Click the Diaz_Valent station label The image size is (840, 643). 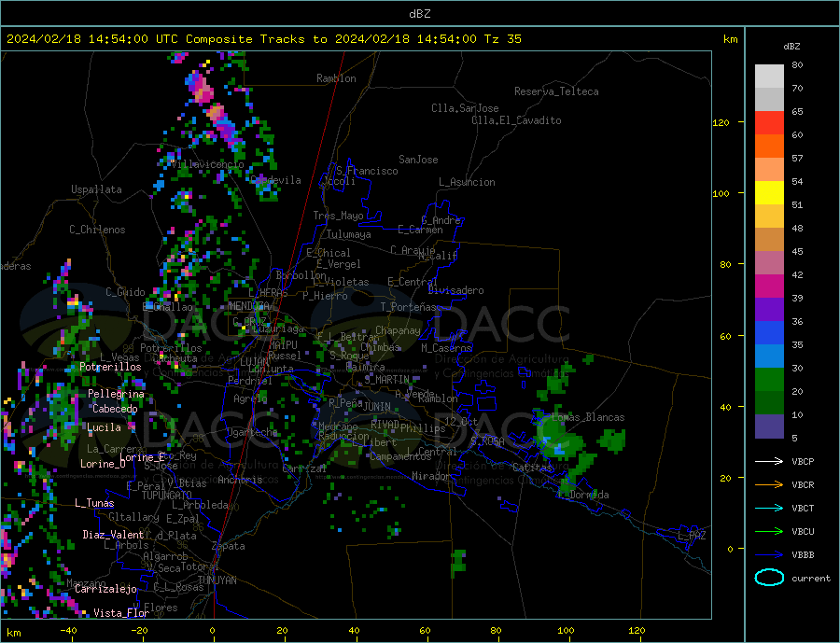(x=114, y=535)
